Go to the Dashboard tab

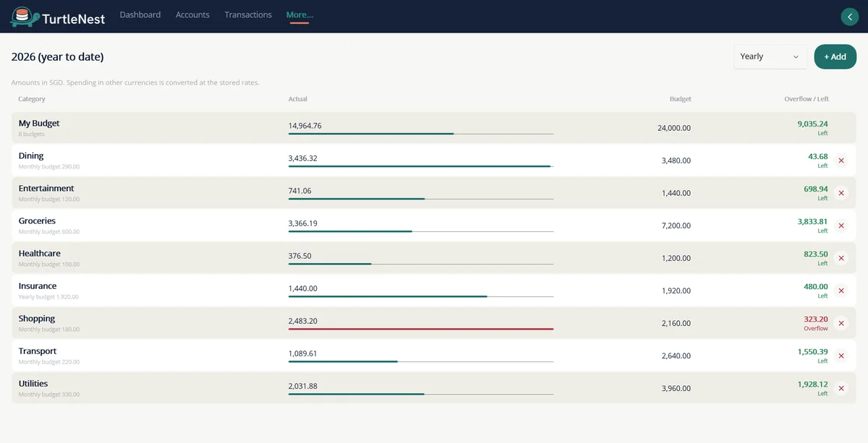click(x=140, y=14)
